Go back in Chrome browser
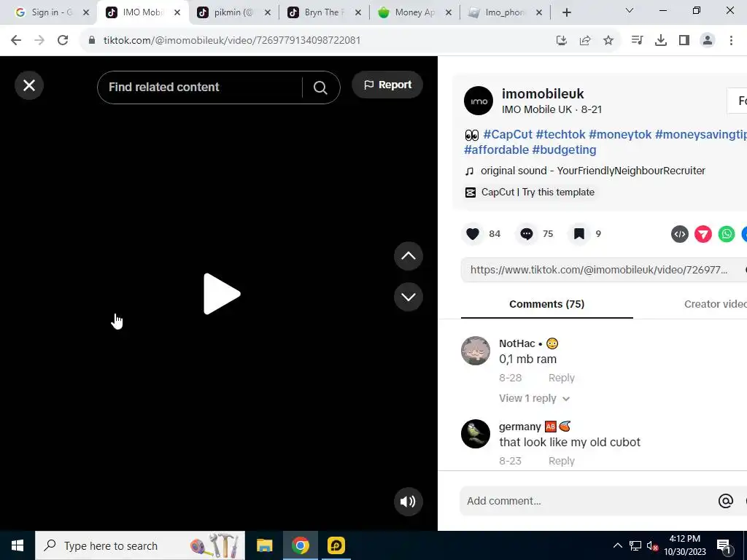Viewport: 747px width, 560px height. tap(16, 41)
